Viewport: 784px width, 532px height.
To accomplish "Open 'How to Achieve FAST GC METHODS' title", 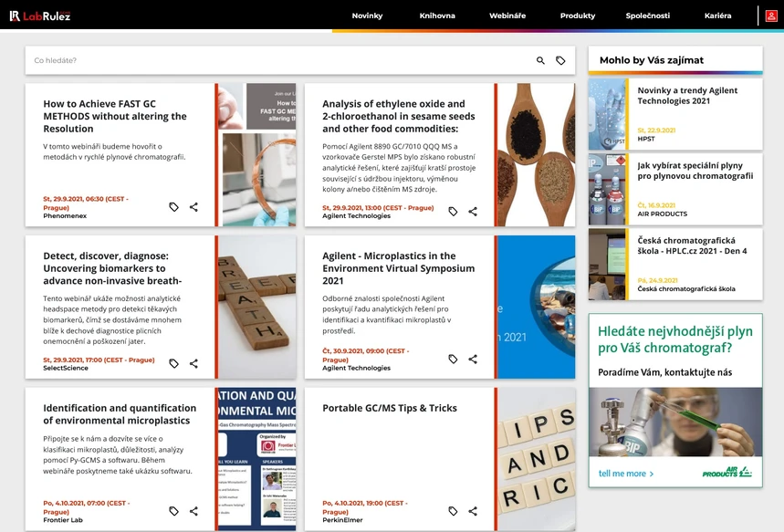I will point(114,116).
